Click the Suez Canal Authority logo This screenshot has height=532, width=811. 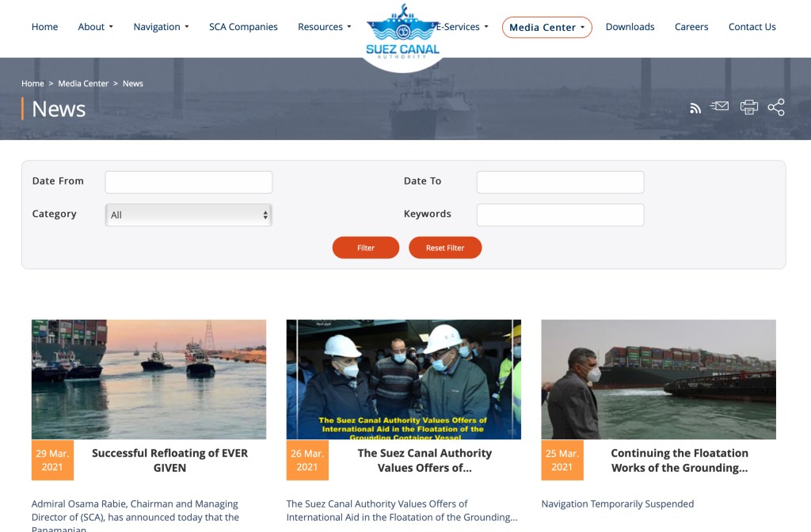tap(402, 36)
